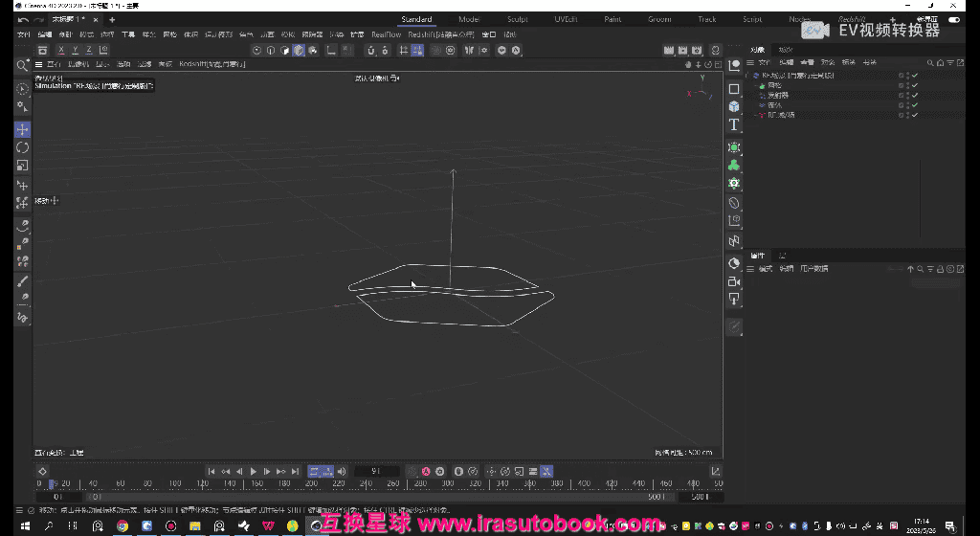Image resolution: width=980 pixels, height=536 pixels.
Task: Click the keyframe diamond icon on timeline
Action: coord(42,472)
